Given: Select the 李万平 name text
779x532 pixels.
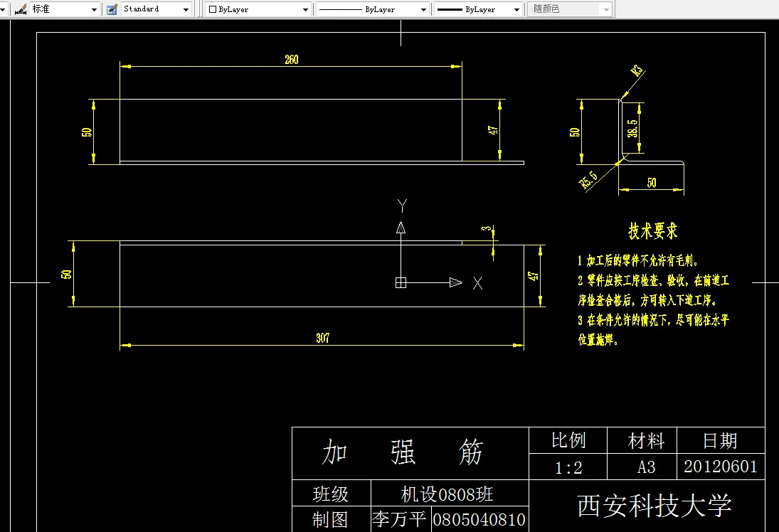Looking at the screenshot, I should [399, 520].
